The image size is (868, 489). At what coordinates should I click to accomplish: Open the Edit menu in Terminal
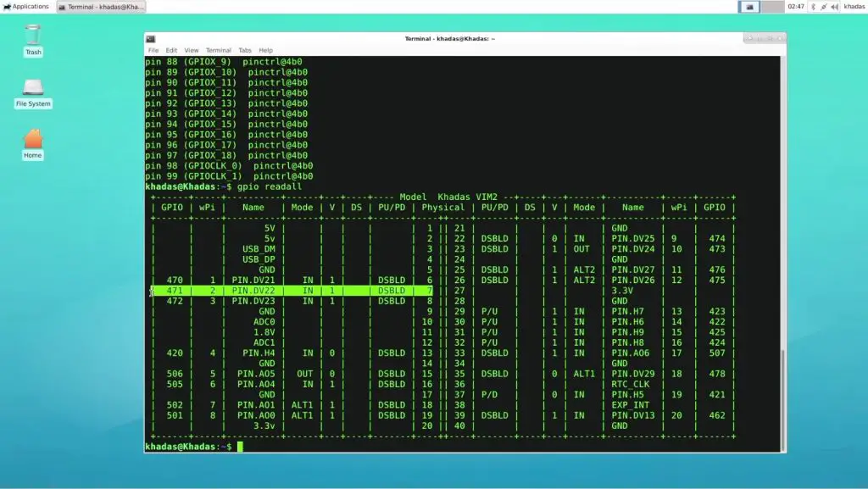171,50
